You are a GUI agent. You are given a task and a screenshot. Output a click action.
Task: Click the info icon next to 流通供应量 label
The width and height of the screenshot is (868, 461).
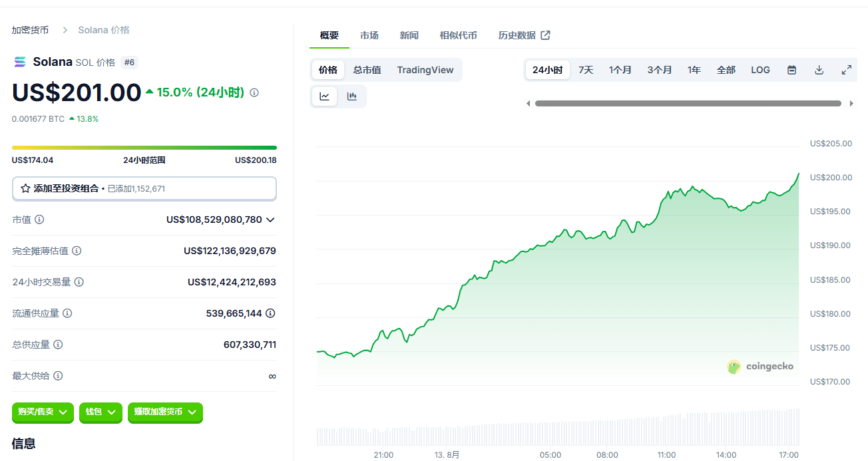67,313
